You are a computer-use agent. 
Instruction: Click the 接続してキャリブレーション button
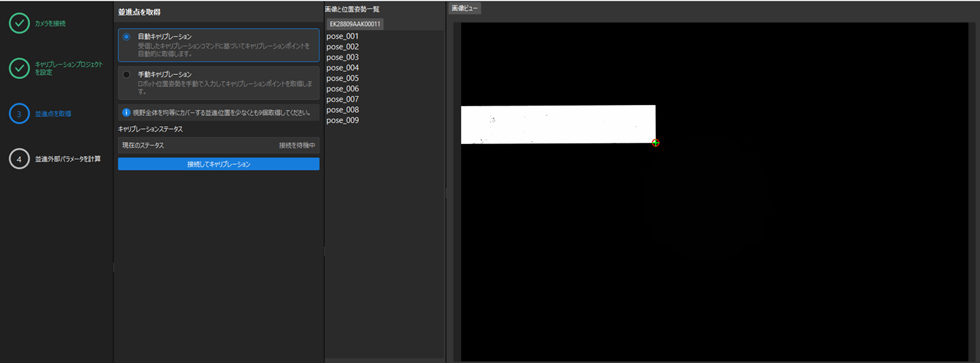[219, 164]
